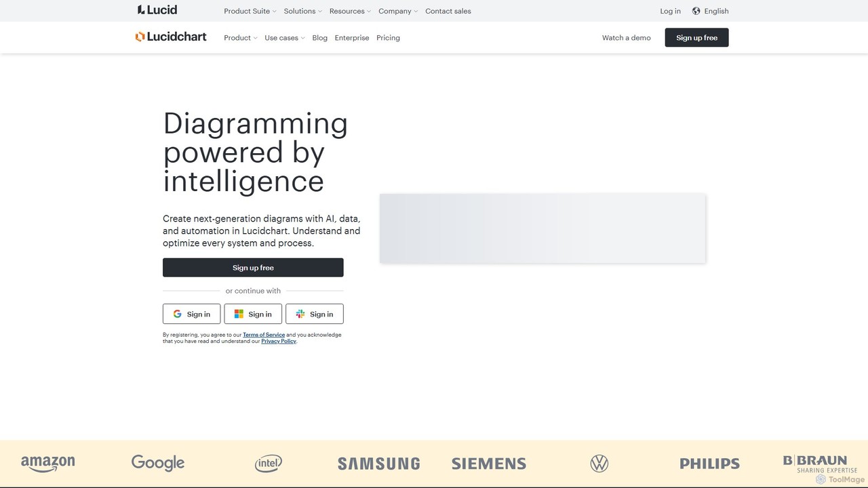This screenshot has height=488, width=868.
Task: Open the Enterprise page
Action: point(352,38)
